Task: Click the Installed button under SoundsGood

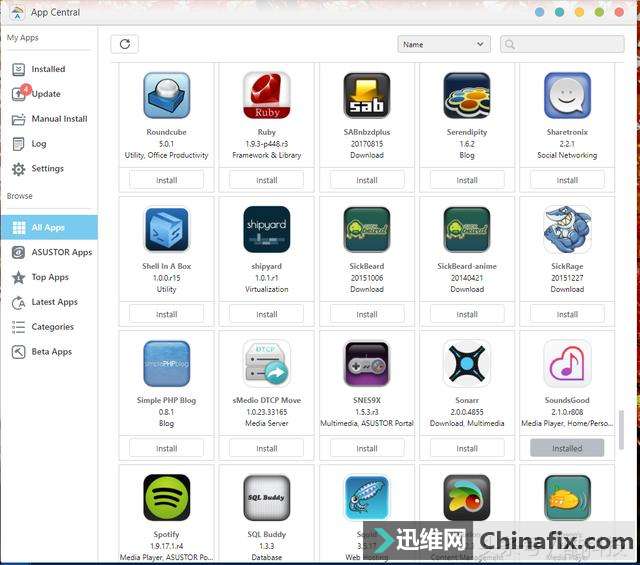Action: [x=567, y=448]
